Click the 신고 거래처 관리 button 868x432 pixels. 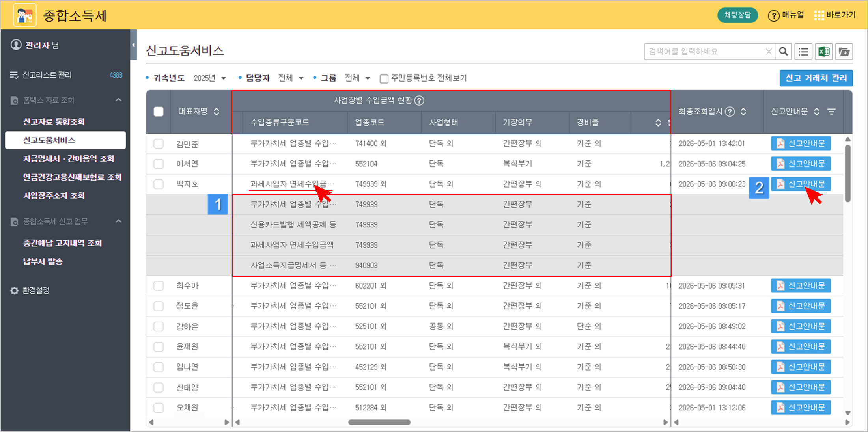coord(816,78)
